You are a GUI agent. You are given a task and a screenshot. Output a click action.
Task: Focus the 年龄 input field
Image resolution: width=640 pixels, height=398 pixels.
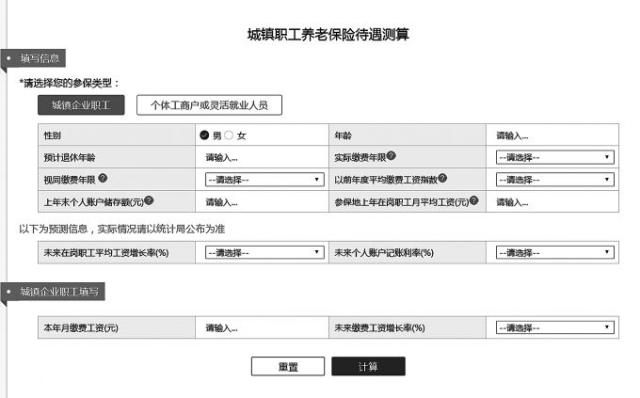(x=552, y=135)
